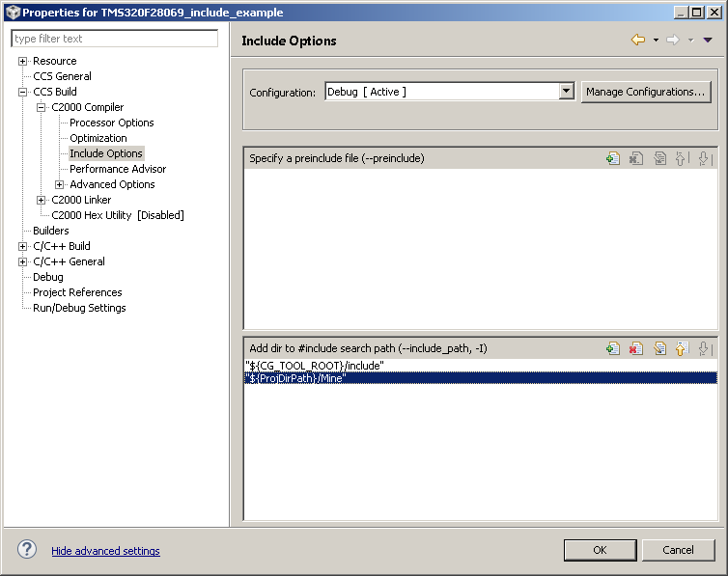This screenshot has width=728, height=576.
Task: Select the ${CG_TOOL_ROOT}/include path entry
Action: 481,366
